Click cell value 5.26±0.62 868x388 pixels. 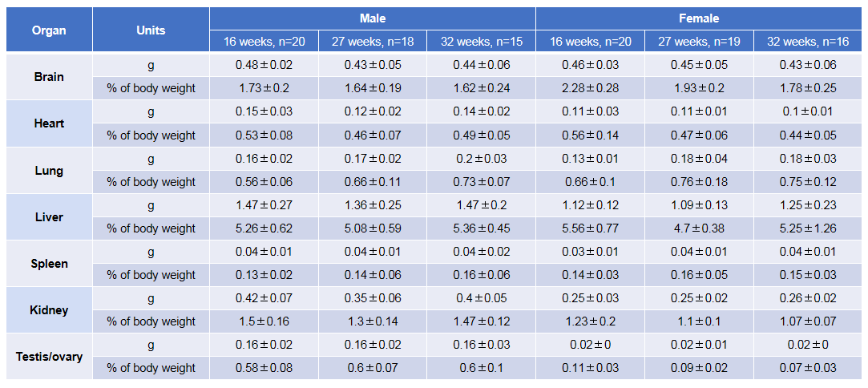click(264, 228)
